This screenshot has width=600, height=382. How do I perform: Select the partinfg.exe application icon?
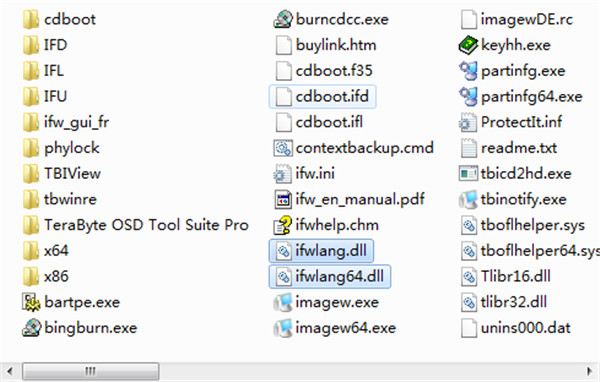point(468,70)
